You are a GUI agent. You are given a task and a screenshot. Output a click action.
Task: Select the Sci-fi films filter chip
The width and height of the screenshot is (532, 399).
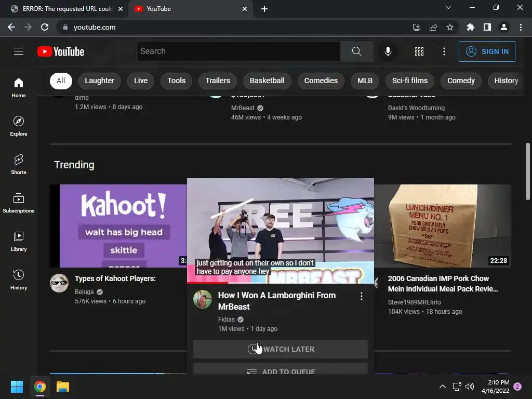(x=410, y=81)
